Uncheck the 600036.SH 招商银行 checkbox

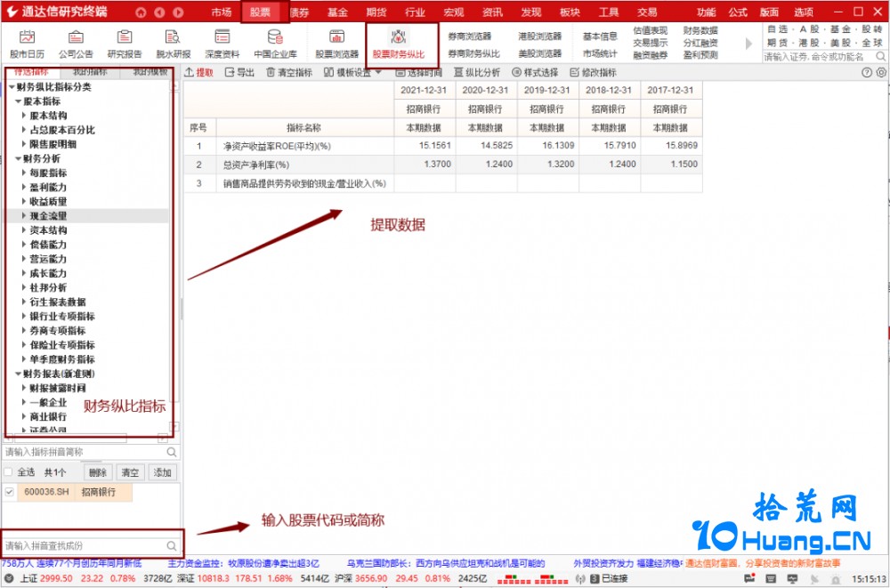point(9,492)
